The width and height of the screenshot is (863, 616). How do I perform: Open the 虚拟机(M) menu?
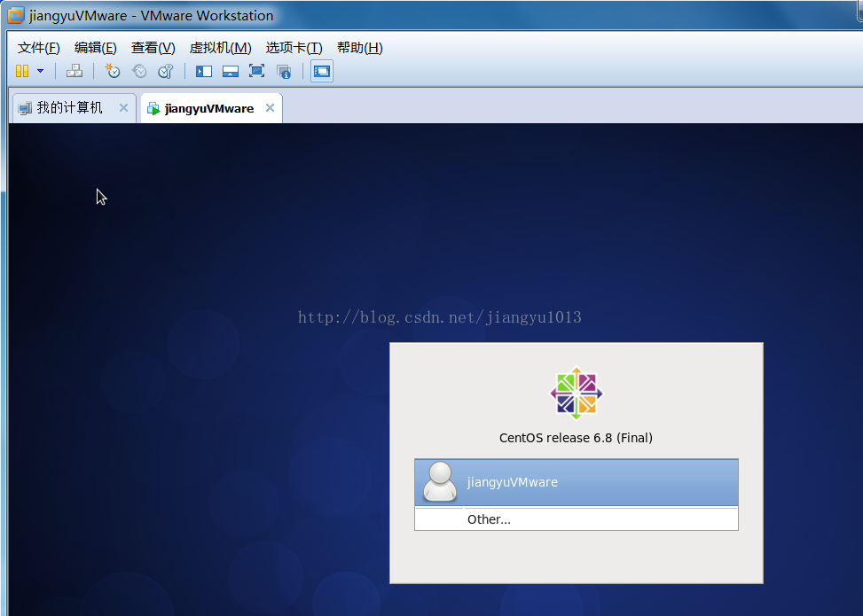coord(220,48)
